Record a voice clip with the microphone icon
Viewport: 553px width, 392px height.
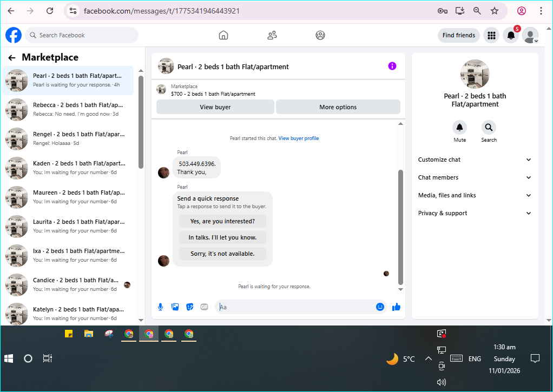161,307
